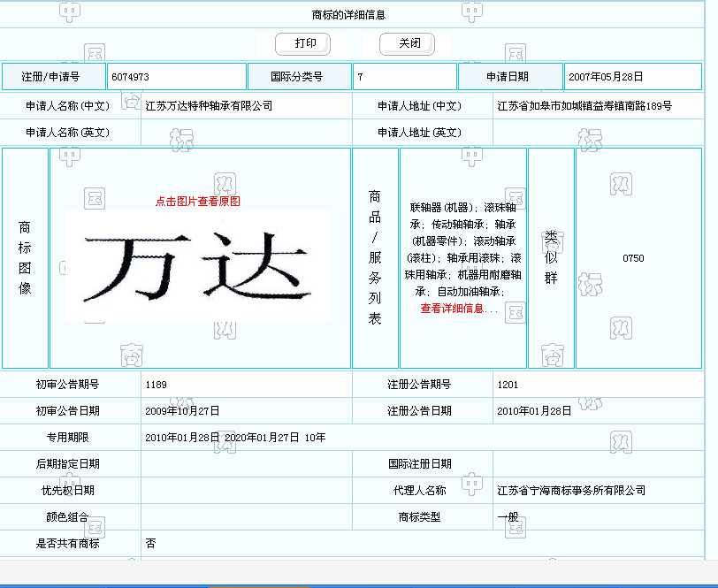Click the 商品/服务列表 label cell
Screen dimensions: 718x588
click(375, 258)
